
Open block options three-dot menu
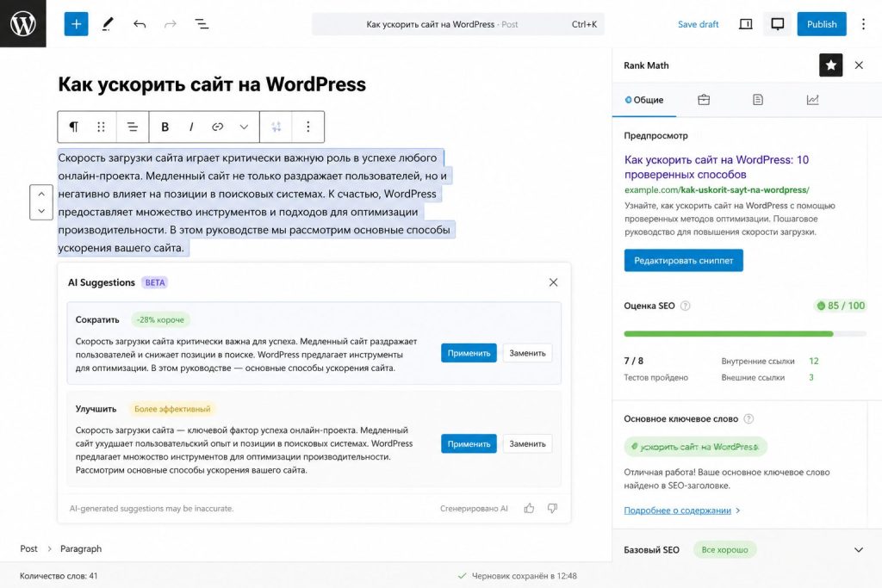click(x=307, y=127)
